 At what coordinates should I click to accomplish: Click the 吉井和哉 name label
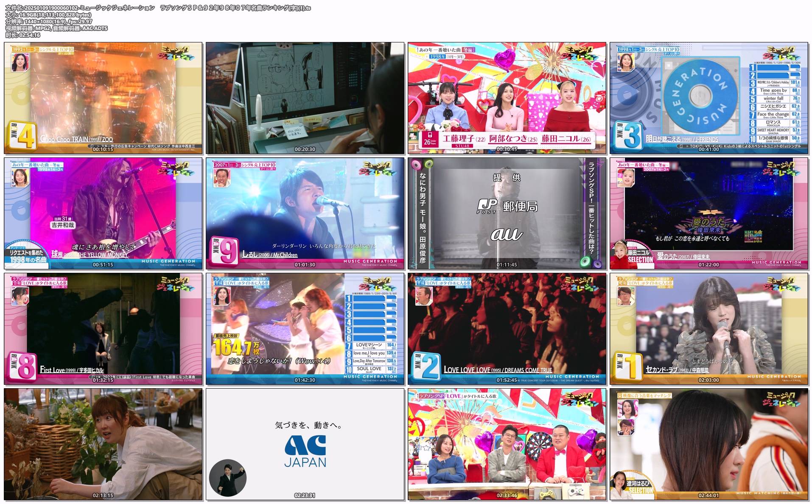[63, 225]
